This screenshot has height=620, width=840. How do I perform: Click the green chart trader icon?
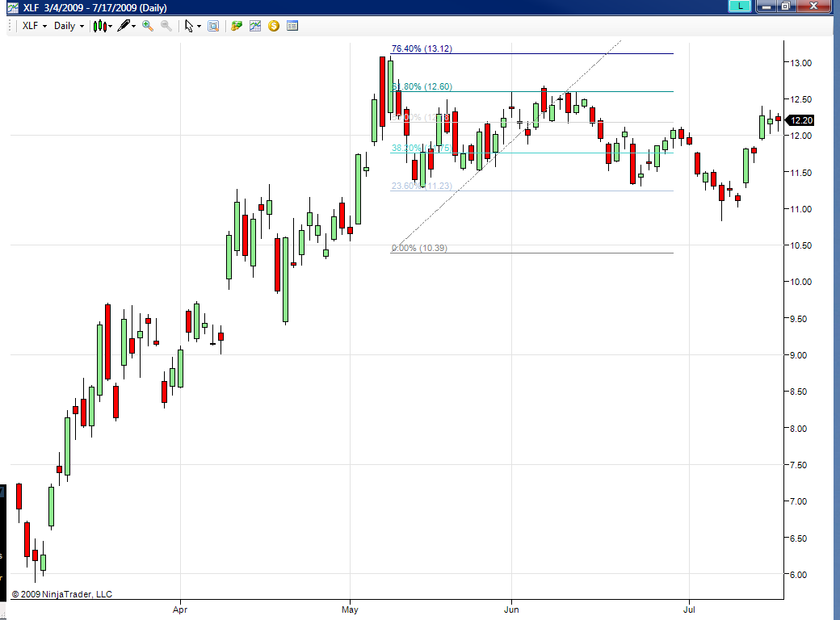coord(236,26)
